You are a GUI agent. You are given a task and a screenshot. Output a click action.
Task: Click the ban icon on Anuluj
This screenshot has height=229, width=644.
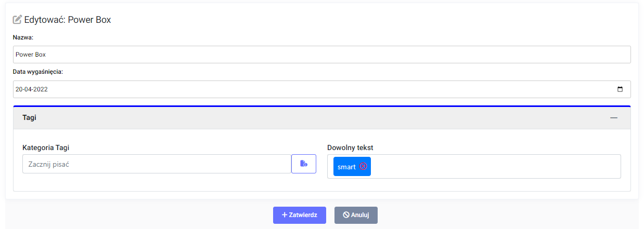[346, 215]
